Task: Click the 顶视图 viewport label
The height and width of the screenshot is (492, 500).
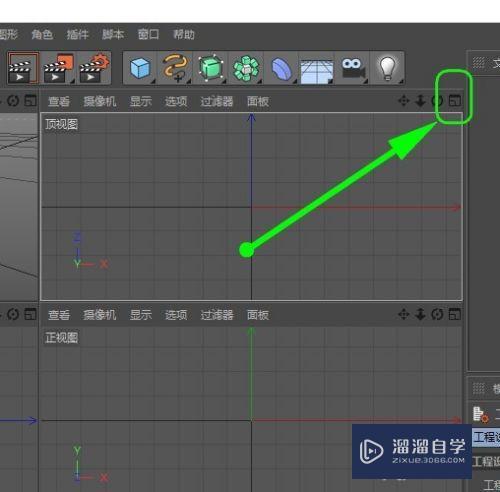Action: (x=62, y=124)
